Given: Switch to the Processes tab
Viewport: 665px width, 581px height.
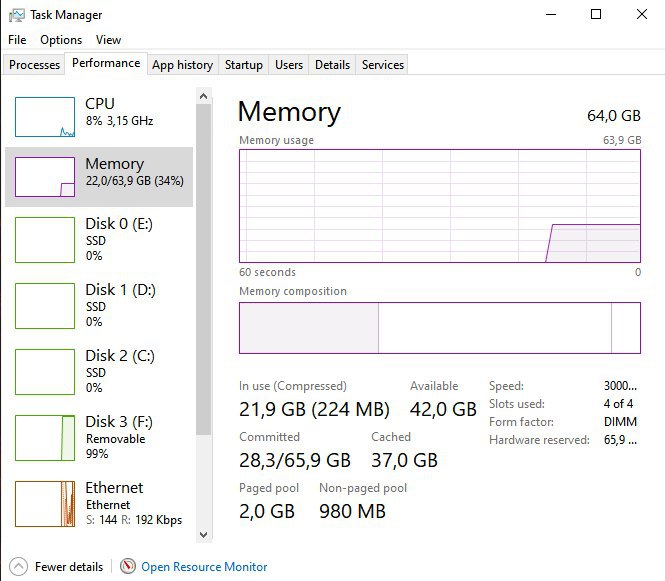Looking at the screenshot, I should [34, 65].
